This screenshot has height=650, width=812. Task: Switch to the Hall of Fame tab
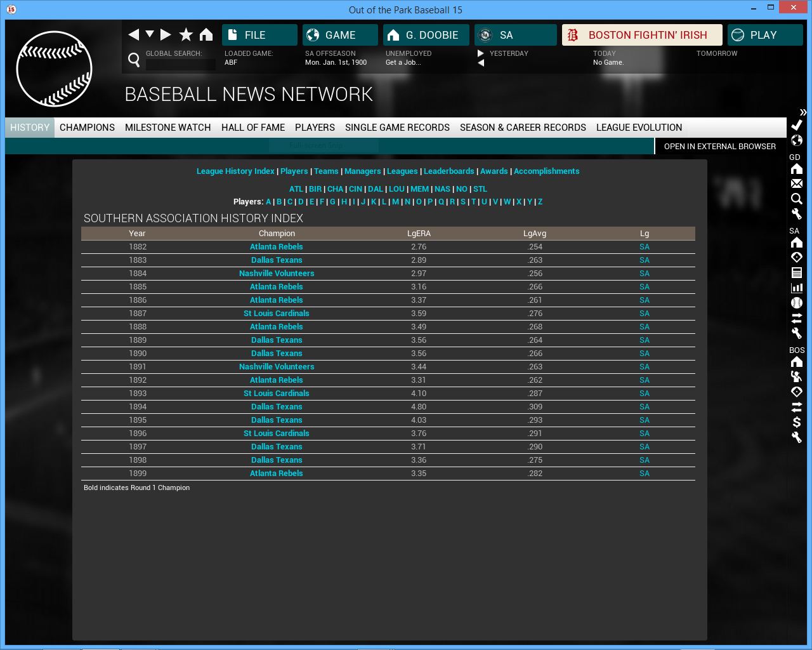pos(252,128)
